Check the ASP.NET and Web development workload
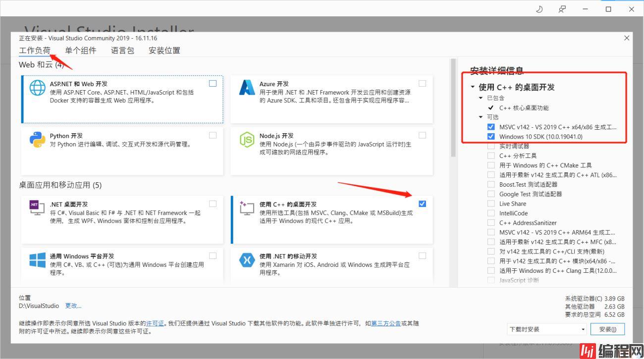The width and height of the screenshot is (644, 359). 213,83
